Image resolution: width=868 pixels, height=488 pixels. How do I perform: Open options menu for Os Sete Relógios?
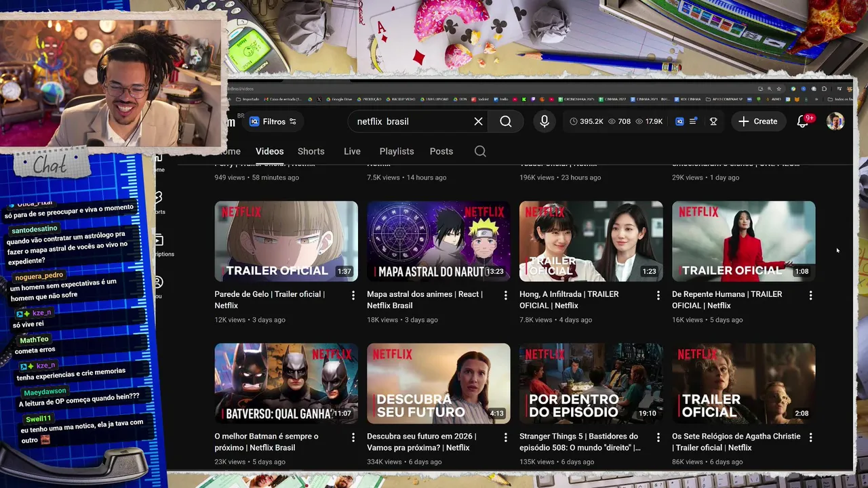(x=810, y=438)
